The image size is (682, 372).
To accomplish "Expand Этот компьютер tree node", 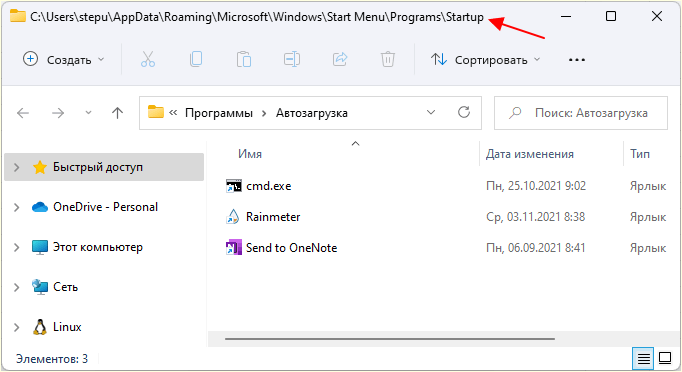I will pyautogui.click(x=17, y=247).
